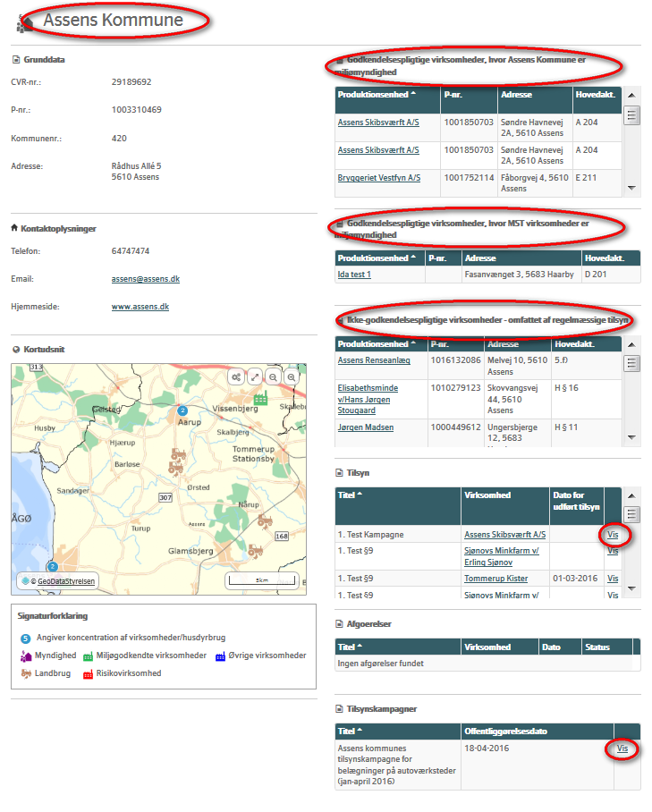The image size is (652, 812).
Task: Sort the Tilsyn table by Titel
Action: click(350, 494)
